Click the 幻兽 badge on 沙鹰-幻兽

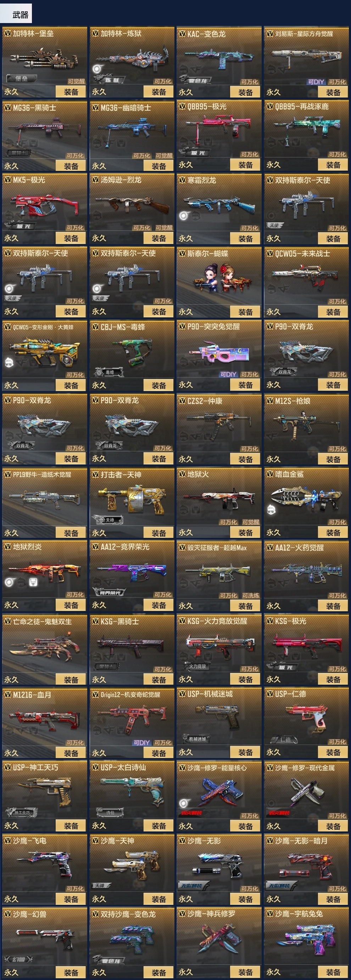click(x=19, y=959)
